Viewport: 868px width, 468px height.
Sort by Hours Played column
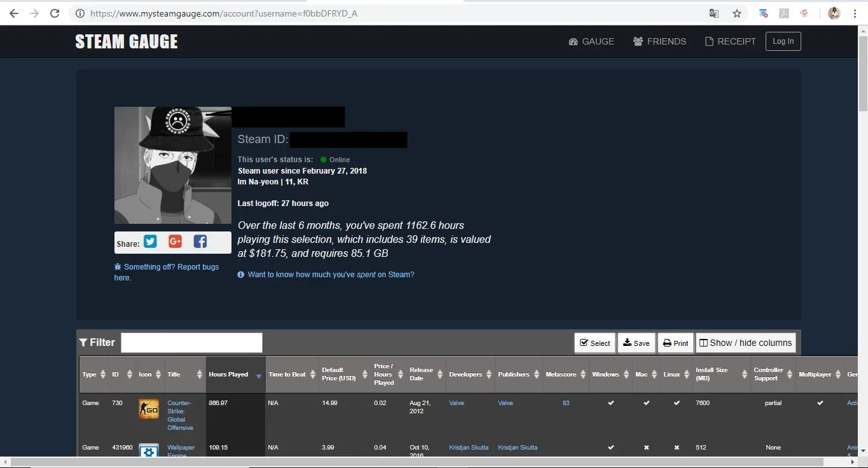(x=235, y=375)
